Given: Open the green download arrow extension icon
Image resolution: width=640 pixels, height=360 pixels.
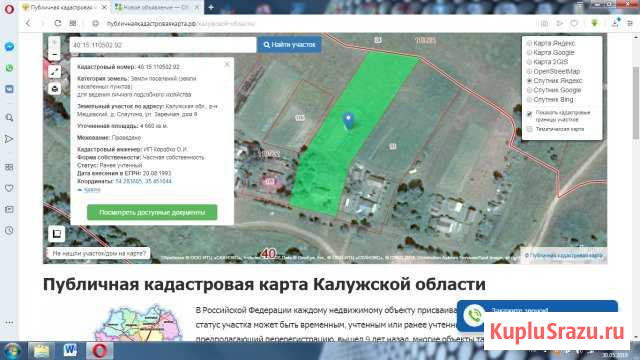Looking at the screenshot, I should pyautogui.click(x=594, y=23).
